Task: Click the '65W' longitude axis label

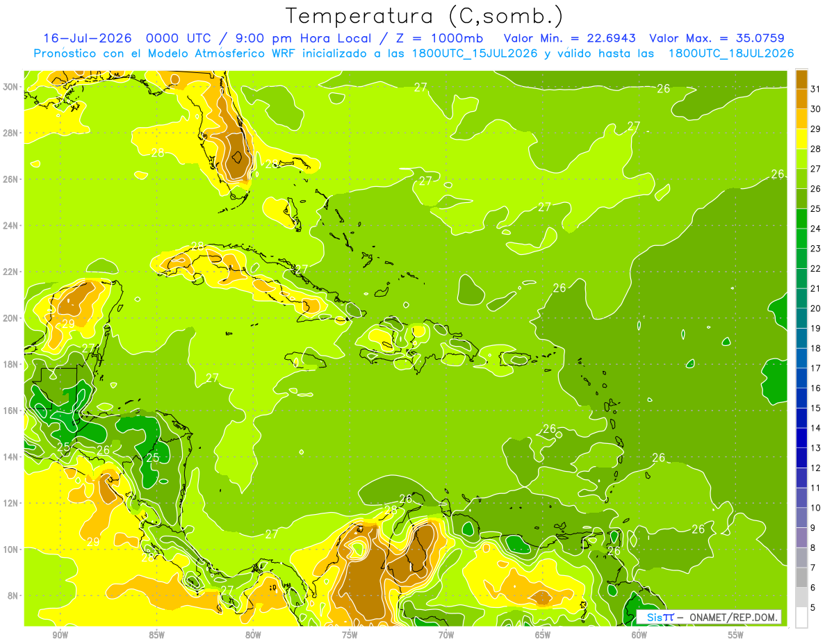Action: click(543, 635)
